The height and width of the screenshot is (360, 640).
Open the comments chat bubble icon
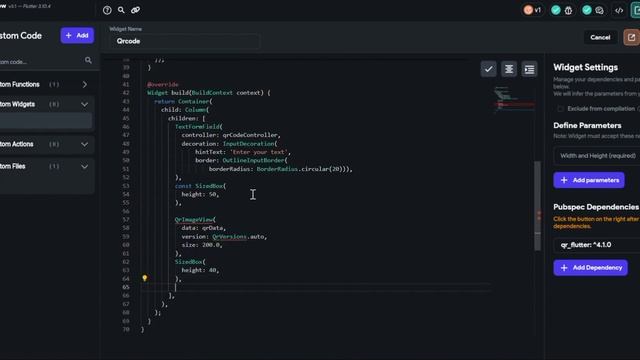pyautogui.click(x=599, y=11)
